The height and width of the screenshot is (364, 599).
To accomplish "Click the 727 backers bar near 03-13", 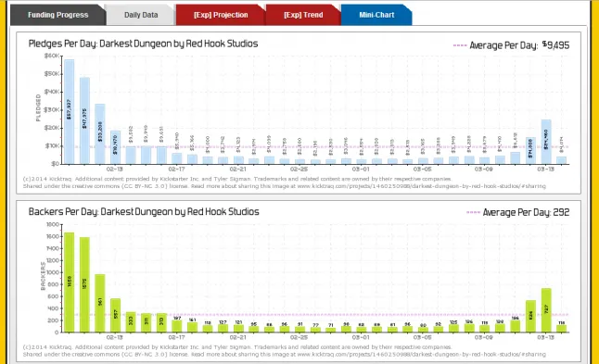I will point(546,310).
